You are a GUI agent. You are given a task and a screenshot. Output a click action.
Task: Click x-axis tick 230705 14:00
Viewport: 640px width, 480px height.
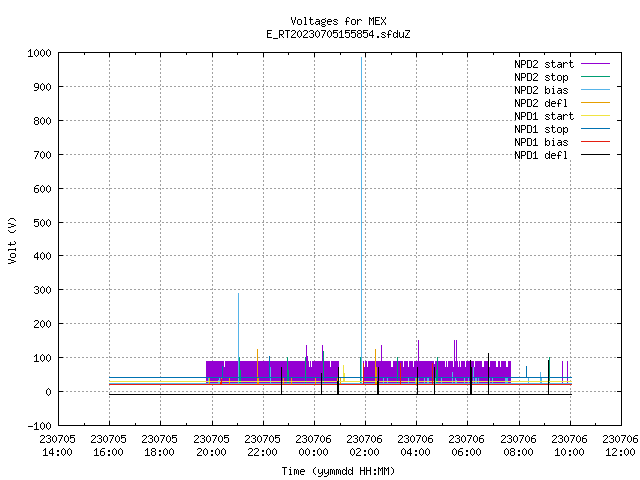click(x=58, y=446)
